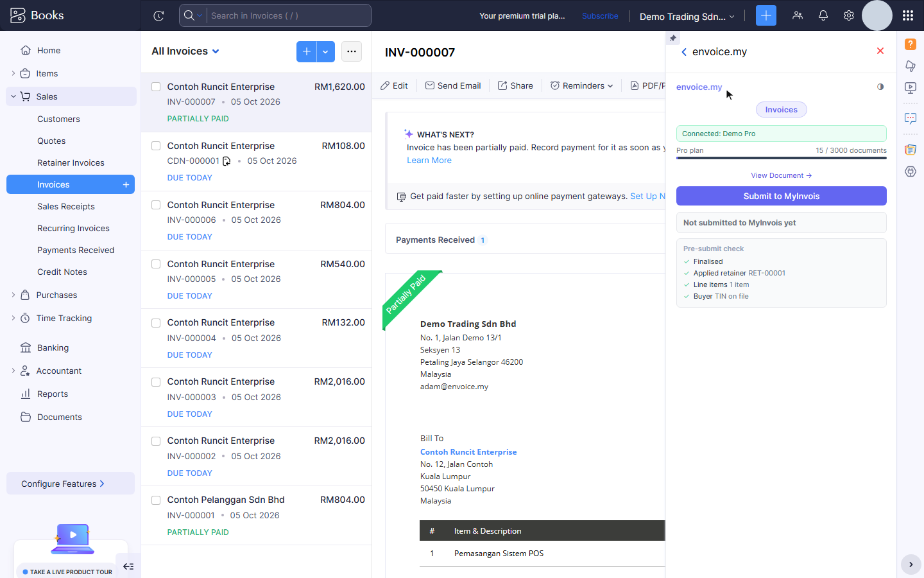924x578 pixels.
Task: Open the apps grid launcher
Action: pyautogui.click(x=908, y=15)
